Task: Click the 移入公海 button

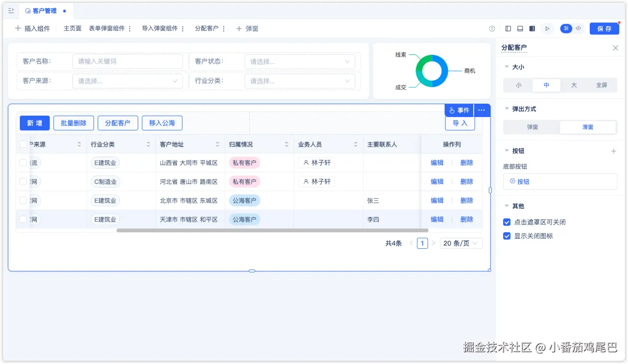Action: (162, 123)
